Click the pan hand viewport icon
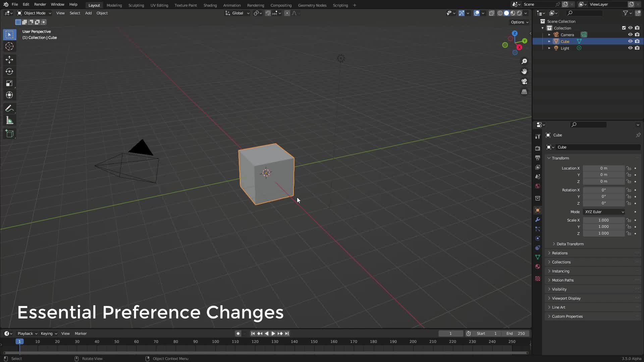Image resolution: width=644 pixels, height=362 pixels. pyautogui.click(x=524, y=71)
